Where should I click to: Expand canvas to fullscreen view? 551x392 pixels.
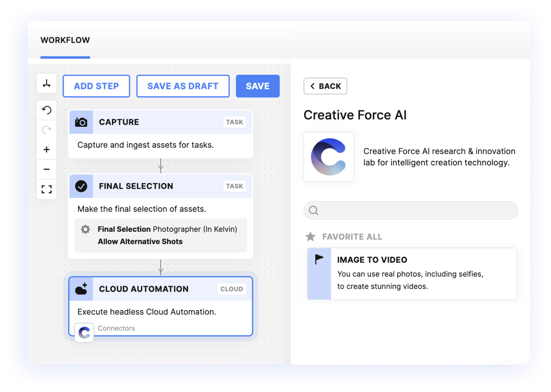point(46,189)
